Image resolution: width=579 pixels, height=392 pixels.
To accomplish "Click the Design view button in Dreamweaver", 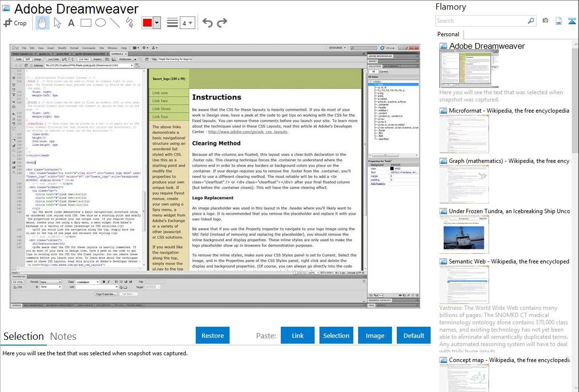I will tap(38, 59).
